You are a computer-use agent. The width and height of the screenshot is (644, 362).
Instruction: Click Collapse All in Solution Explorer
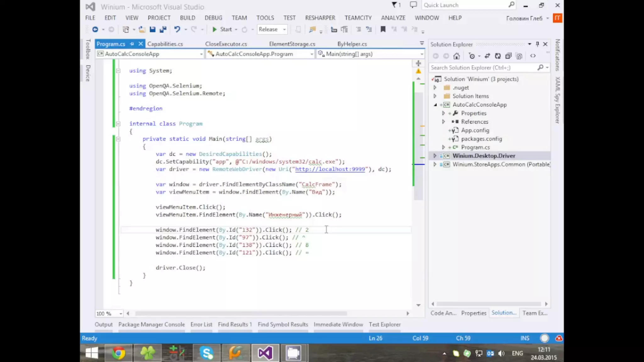tap(508, 56)
